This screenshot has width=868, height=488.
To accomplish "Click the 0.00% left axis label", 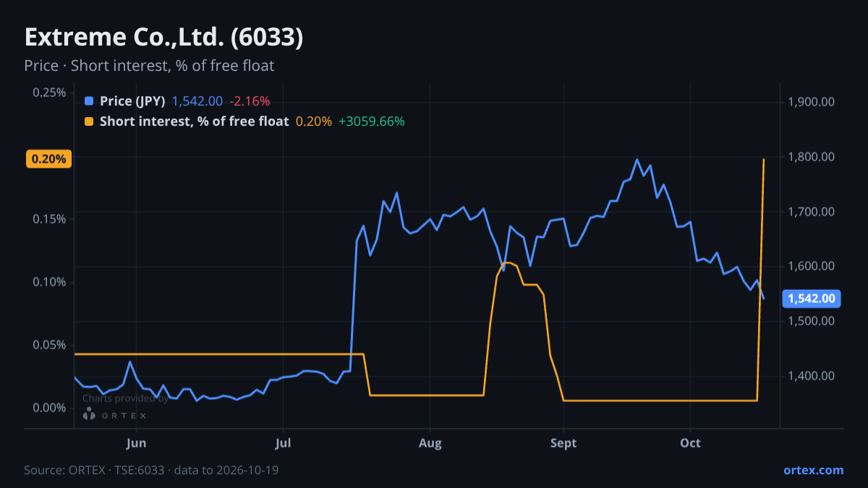I will [x=49, y=408].
